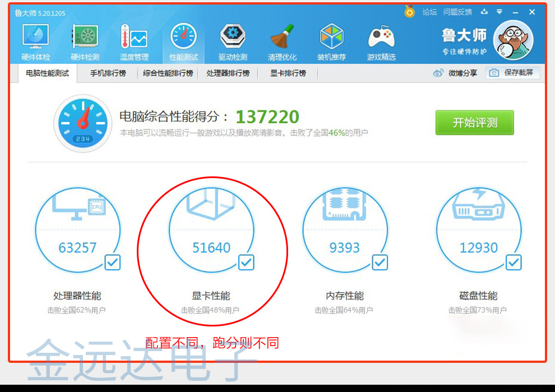Click the 电脑综合性能得分 heading
The image size is (555, 392).
tap(174, 116)
